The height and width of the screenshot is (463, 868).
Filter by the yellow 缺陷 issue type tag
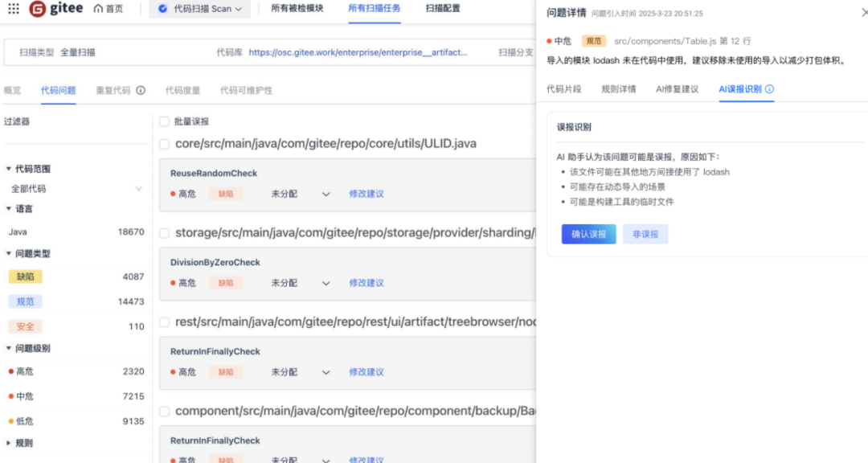[25, 277]
